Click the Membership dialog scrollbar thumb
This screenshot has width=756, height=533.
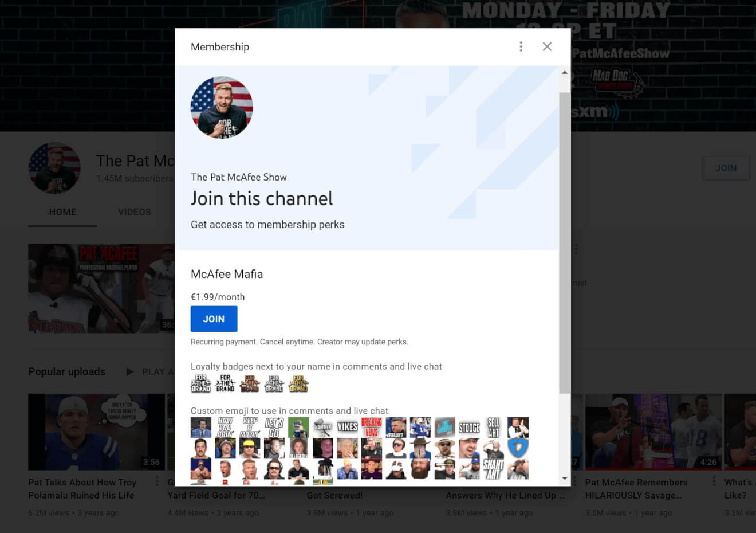click(565, 242)
